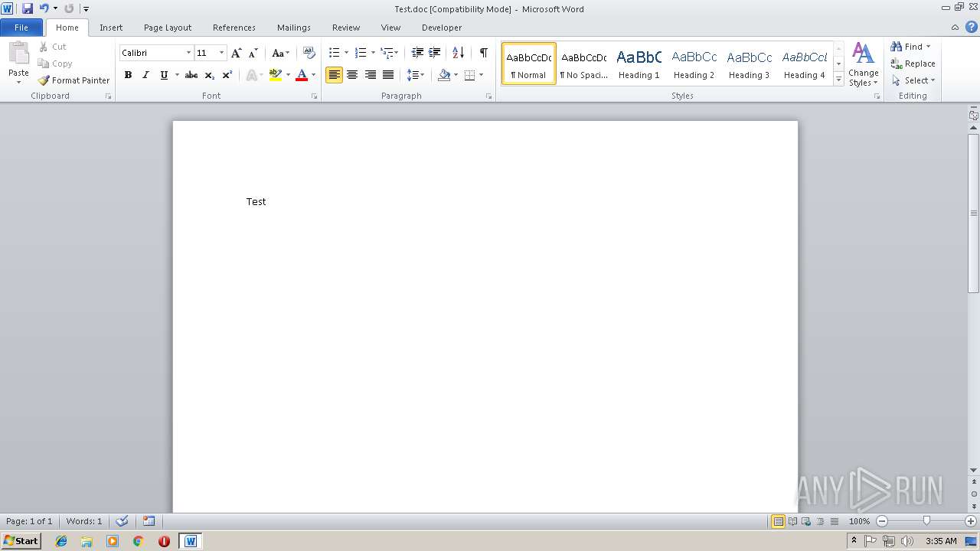980x551 pixels.
Task: Click the Font Color red button
Action: pos(302,75)
